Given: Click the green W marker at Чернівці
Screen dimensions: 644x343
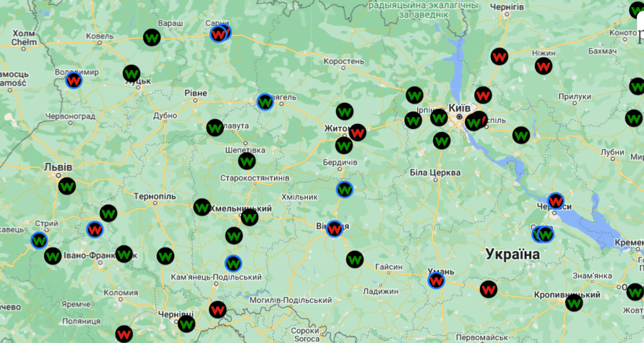Looking at the screenshot, I should 186,324.
